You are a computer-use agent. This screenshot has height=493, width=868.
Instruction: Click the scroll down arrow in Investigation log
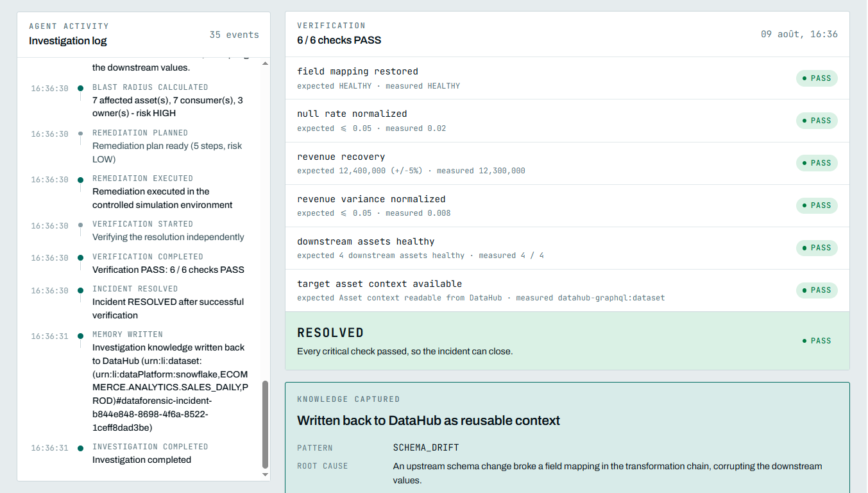coord(266,474)
